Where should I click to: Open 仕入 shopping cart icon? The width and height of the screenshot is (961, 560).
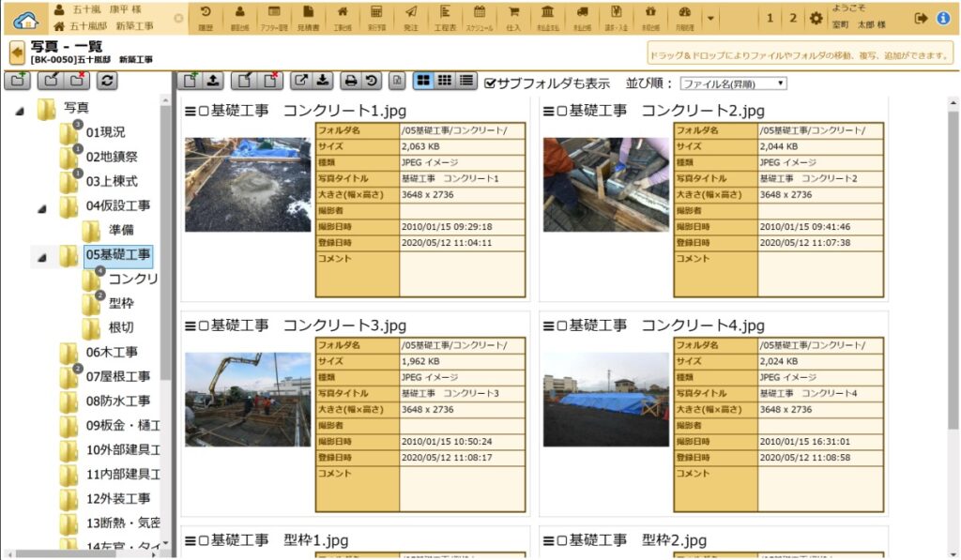513,19
